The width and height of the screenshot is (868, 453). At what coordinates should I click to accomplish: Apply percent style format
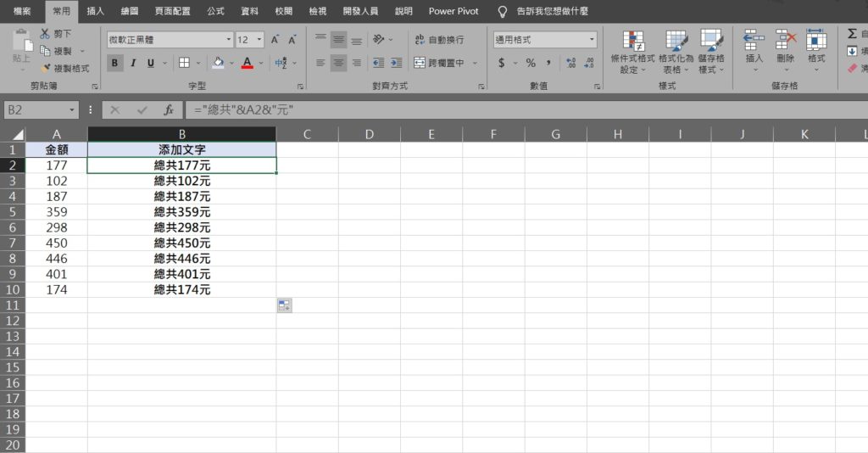[x=531, y=63]
